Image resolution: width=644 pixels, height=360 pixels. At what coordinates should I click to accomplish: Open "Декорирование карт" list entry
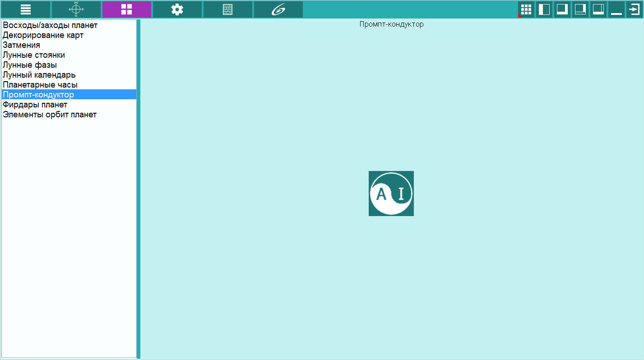pos(43,35)
